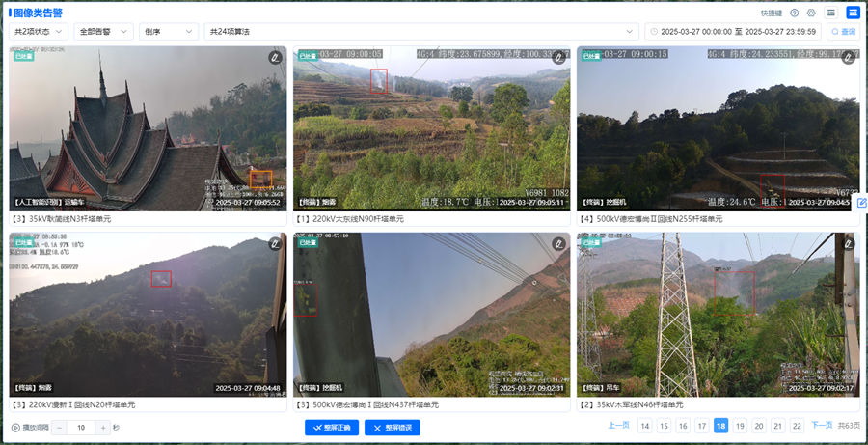Increase play interval with plus stepper

pyautogui.click(x=102, y=428)
